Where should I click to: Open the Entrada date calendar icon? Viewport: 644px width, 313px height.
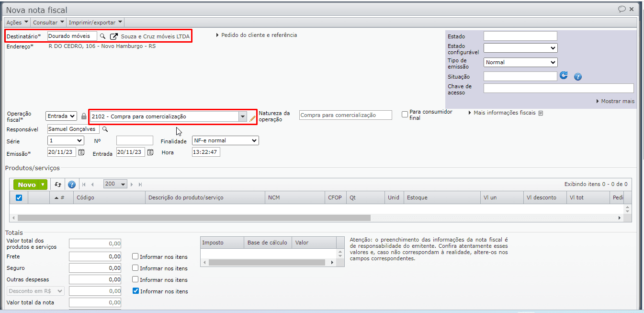click(x=150, y=152)
